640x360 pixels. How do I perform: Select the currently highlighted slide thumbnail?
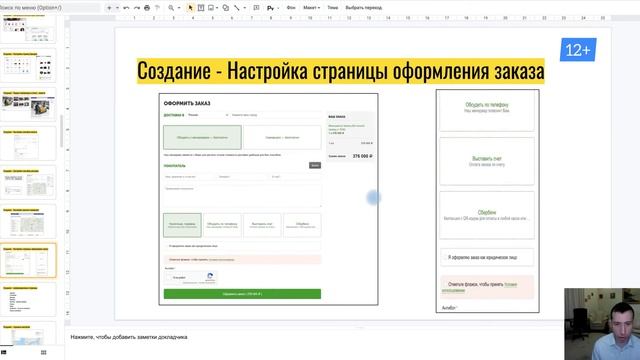[28, 260]
